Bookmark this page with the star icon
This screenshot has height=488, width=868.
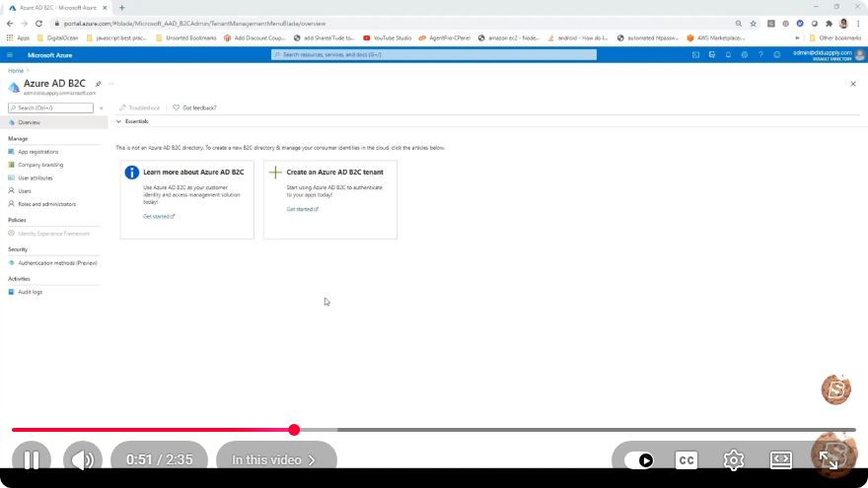(753, 24)
